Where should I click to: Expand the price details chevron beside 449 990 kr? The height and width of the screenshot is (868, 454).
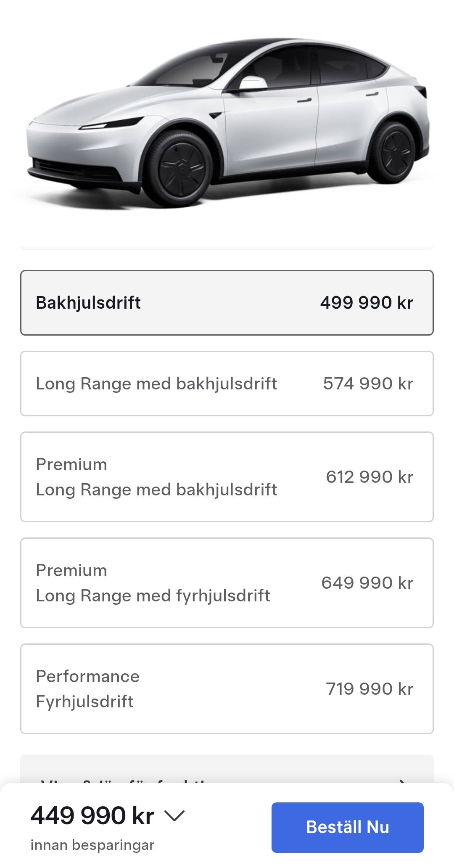pos(174,816)
